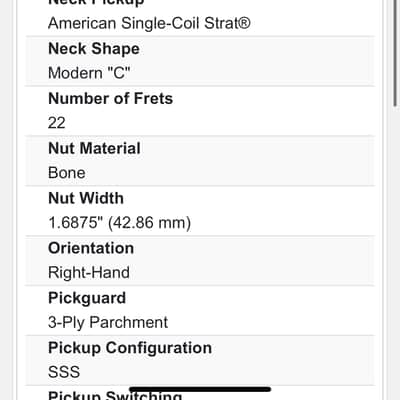This screenshot has width=400, height=400.
Task: Click the fret count value 22
Action: (x=57, y=123)
